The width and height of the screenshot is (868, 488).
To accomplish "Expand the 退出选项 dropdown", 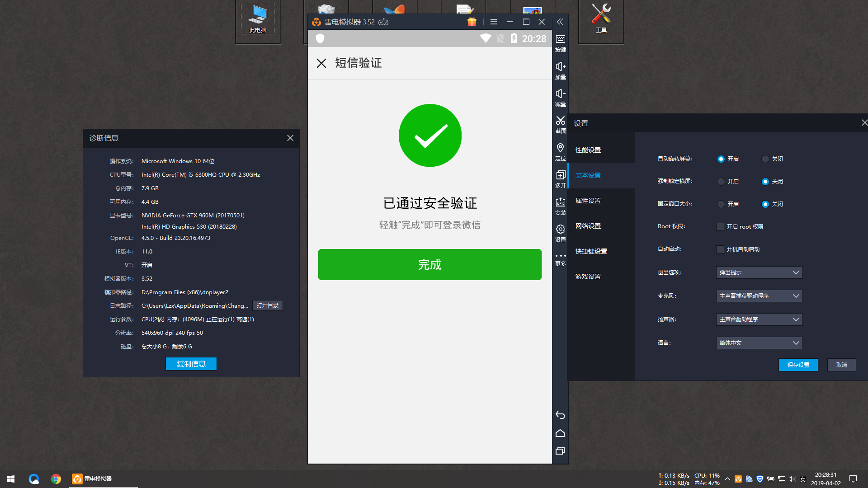I will (759, 272).
